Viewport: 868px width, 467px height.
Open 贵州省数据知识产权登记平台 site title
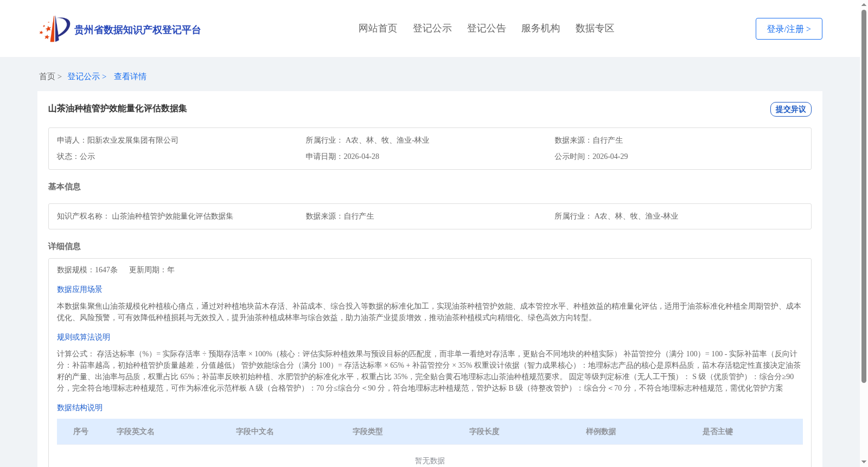137,30
